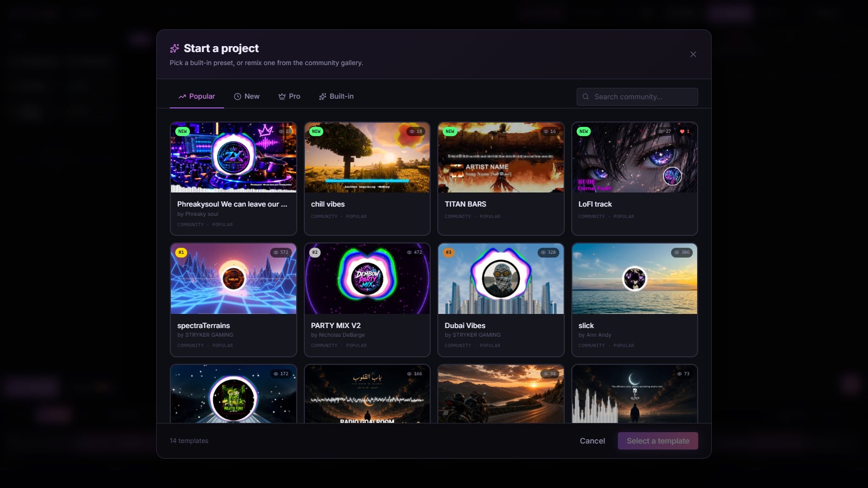Click the 'by STRYKER GAMING' text under spectraTerrains
Image resolution: width=868 pixels, height=488 pixels.
[x=205, y=335]
